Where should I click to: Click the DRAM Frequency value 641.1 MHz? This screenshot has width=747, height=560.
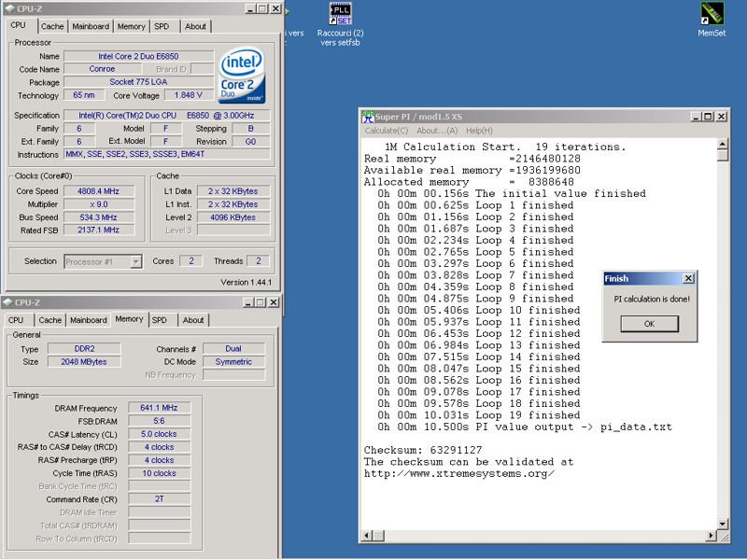(159, 408)
